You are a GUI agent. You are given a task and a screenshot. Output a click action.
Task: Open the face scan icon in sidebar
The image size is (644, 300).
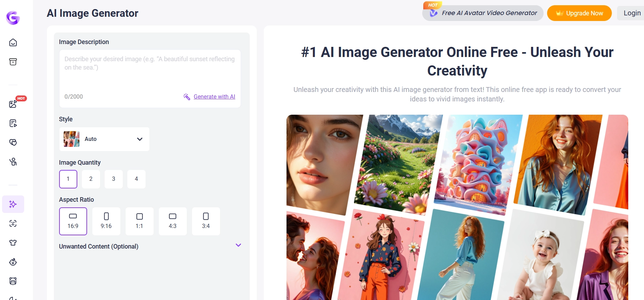coord(13,223)
